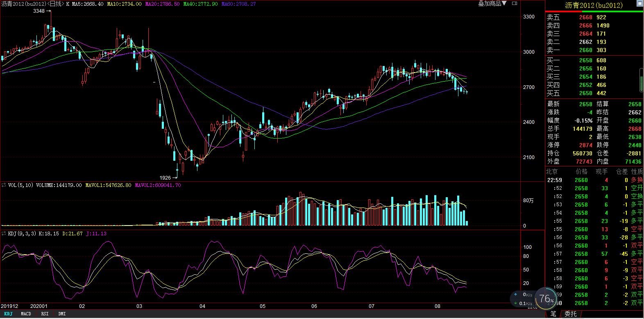Image resolution: width=644 pixels, height=319 pixels.
Task: Click the 北京 time column header
Action: click(x=552, y=171)
